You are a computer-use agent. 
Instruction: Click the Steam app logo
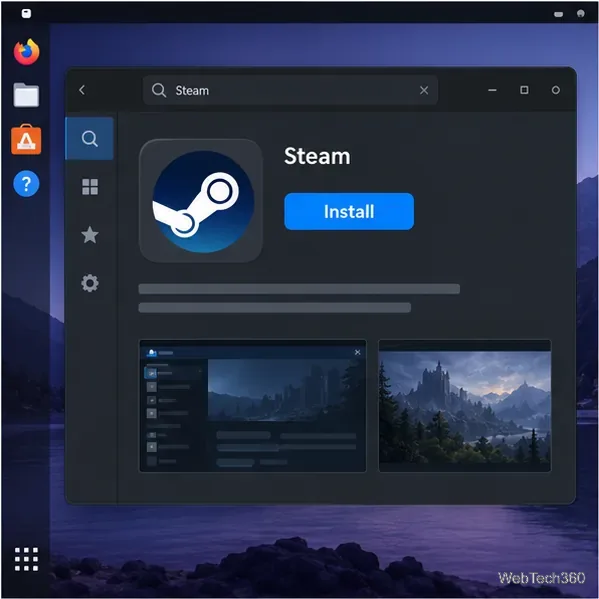click(201, 201)
